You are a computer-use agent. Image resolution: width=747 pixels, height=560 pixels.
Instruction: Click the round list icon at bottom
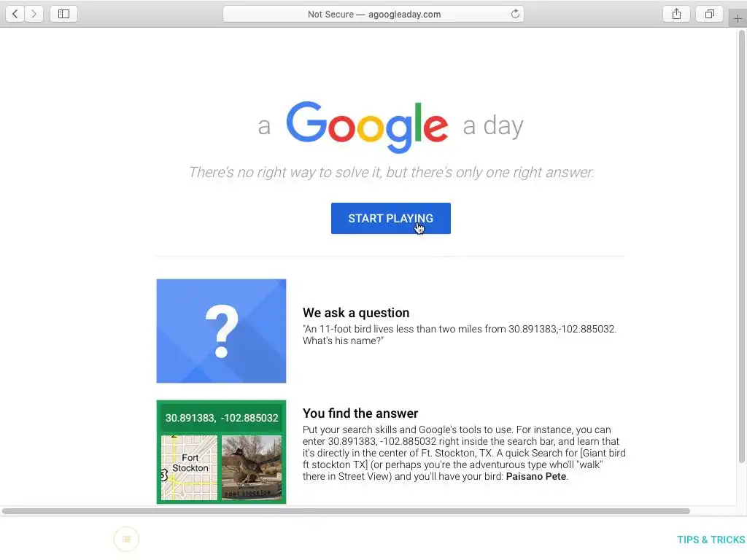pyautogui.click(x=126, y=539)
